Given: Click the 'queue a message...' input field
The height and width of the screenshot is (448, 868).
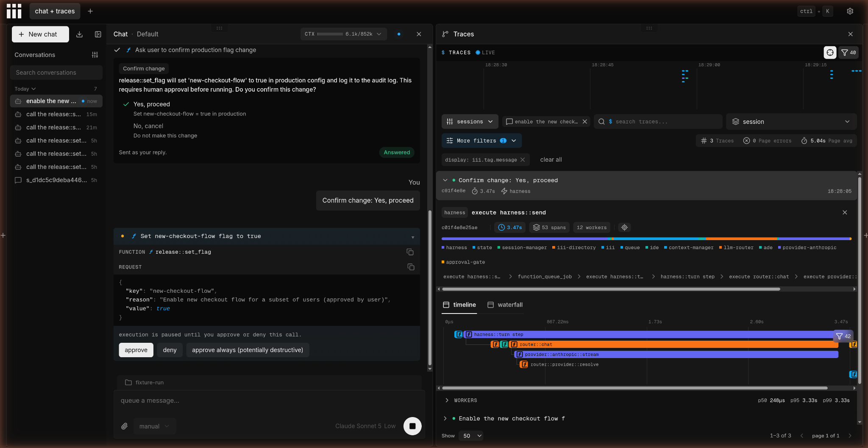Looking at the screenshot, I should (x=269, y=401).
